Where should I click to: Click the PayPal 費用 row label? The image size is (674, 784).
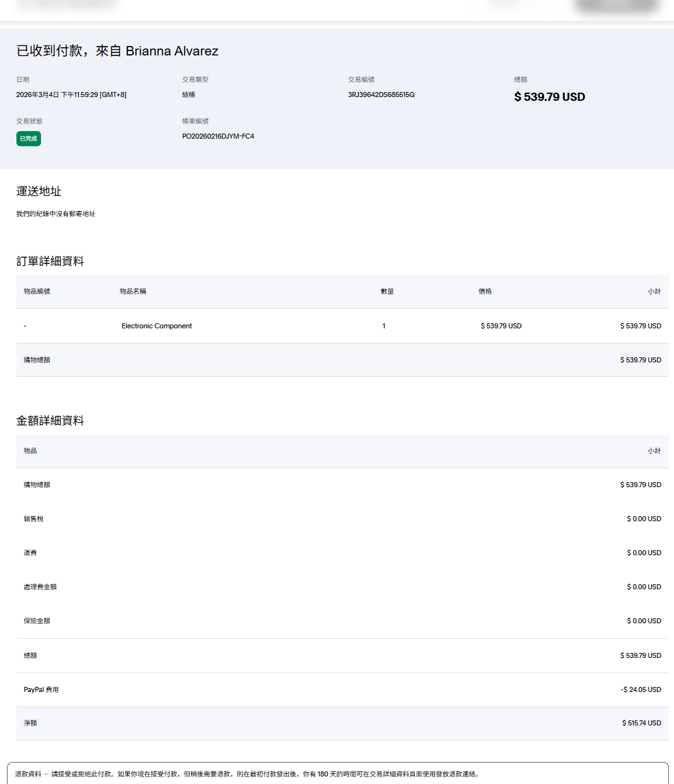pyautogui.click(x=41, y=689)
